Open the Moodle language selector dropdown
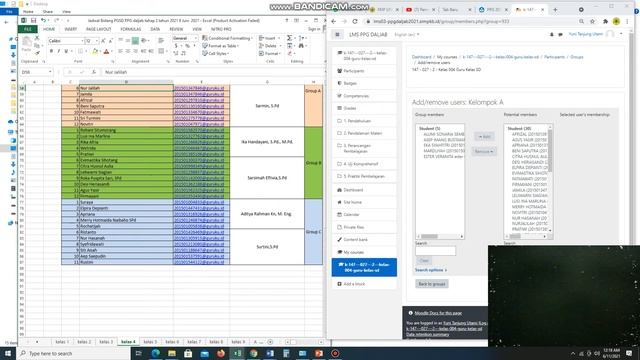 pos(407,35)
